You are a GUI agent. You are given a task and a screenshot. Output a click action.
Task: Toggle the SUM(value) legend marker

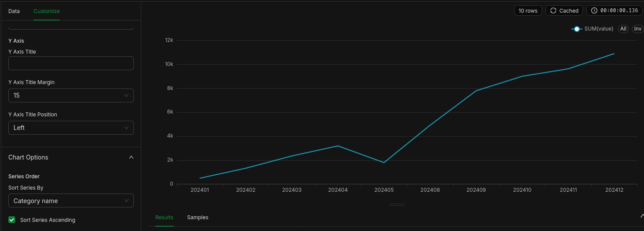(x=577, y=29)
